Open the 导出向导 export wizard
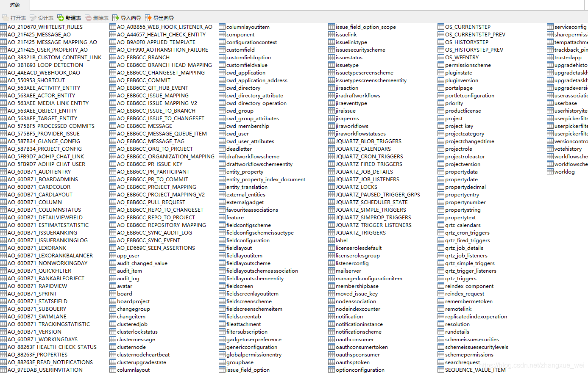This screenshot has width=588, height=373. [x=159, y=18]
